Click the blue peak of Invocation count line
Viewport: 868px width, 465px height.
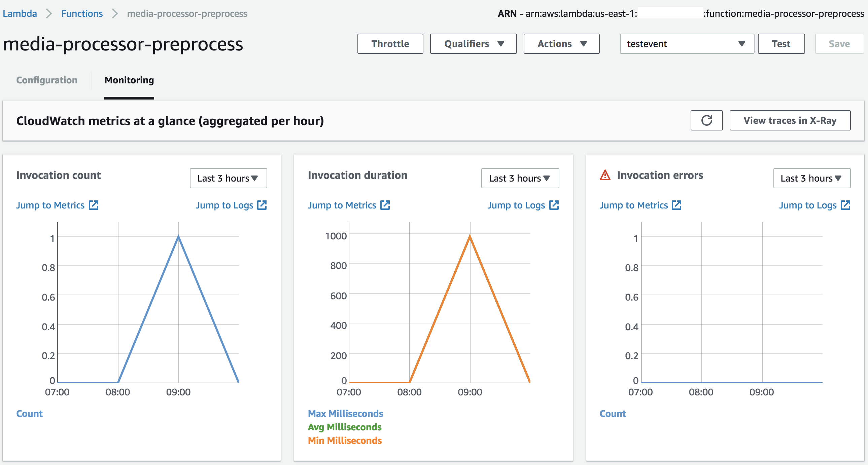[179, 236]
